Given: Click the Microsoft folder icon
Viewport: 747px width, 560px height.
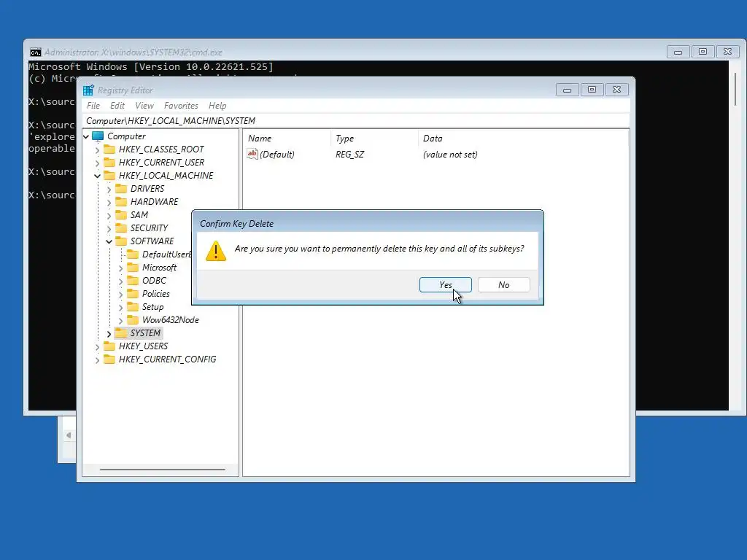Looking at the screenshot, I should pos(133,267).
